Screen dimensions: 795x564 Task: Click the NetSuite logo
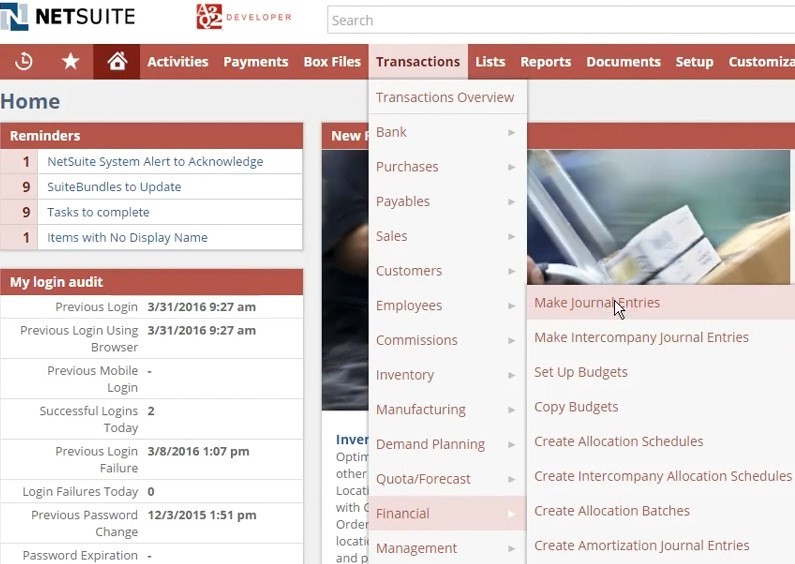click(68, 16)
